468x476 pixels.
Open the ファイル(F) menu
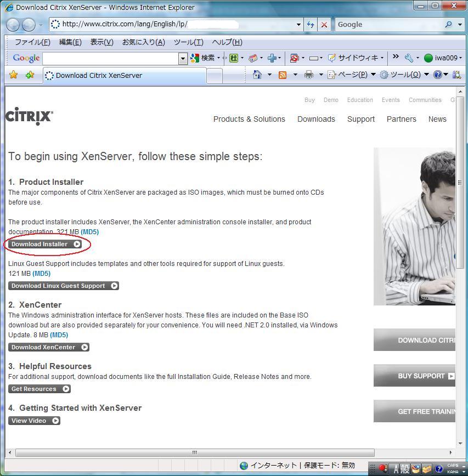(33, 42)
